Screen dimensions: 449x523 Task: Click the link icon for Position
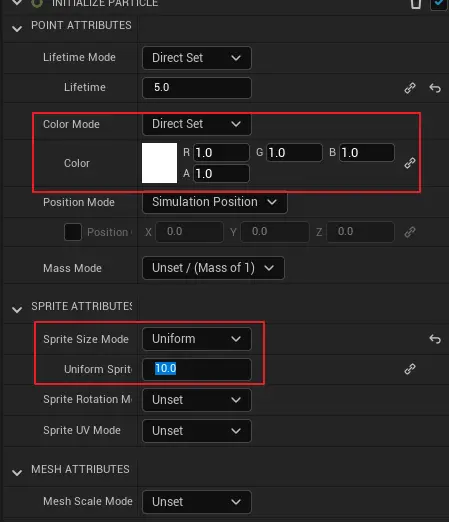coord(410,232)
